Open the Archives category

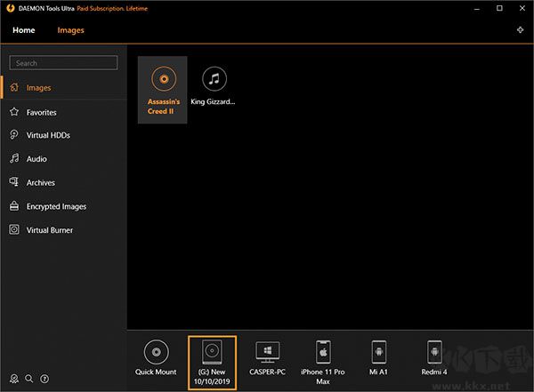coord(40,182)
